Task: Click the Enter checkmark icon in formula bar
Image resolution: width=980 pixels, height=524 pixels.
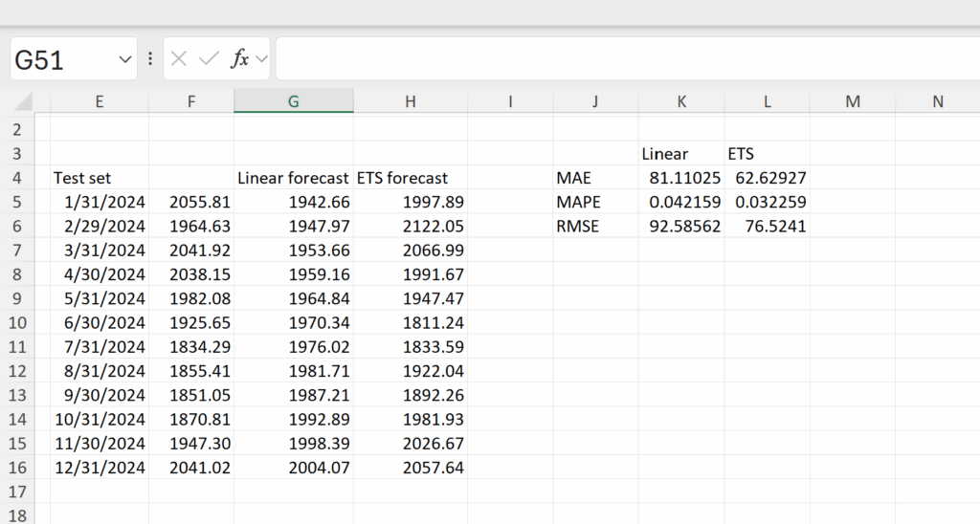Action: [x=209, y=58]
